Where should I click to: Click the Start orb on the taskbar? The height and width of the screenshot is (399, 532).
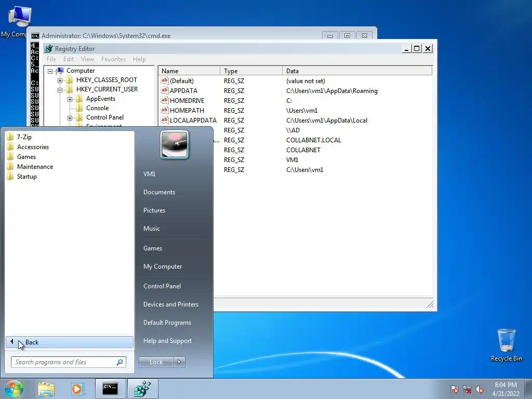tap(14, 389)
